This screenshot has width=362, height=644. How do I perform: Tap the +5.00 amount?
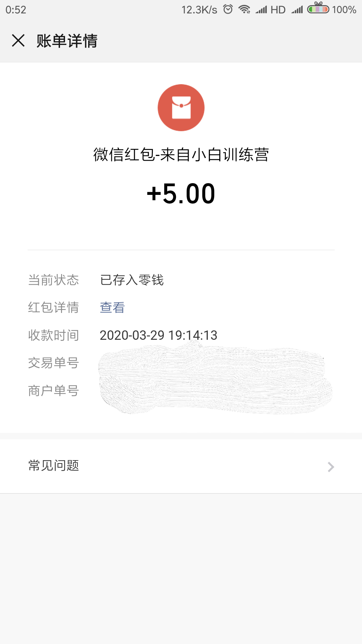pos(181,194)
